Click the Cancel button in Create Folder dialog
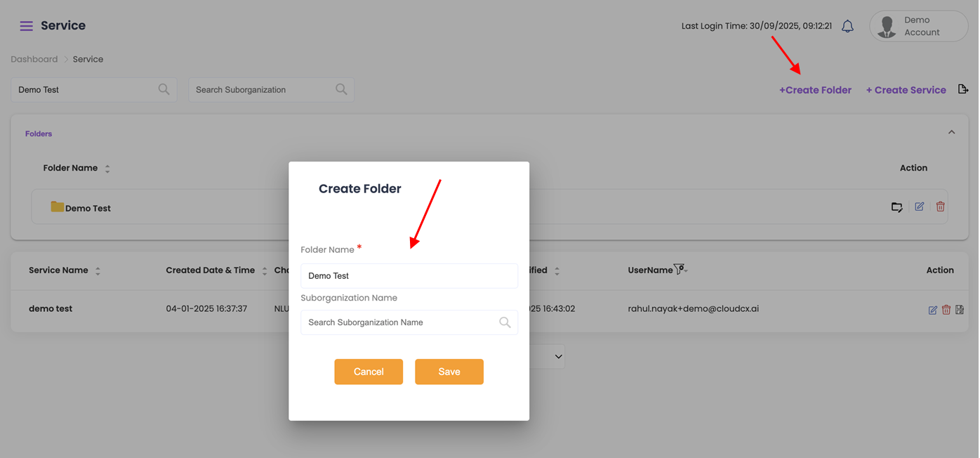Image resolution: width=980 pixels, height=458 pixels. [369, 372]
